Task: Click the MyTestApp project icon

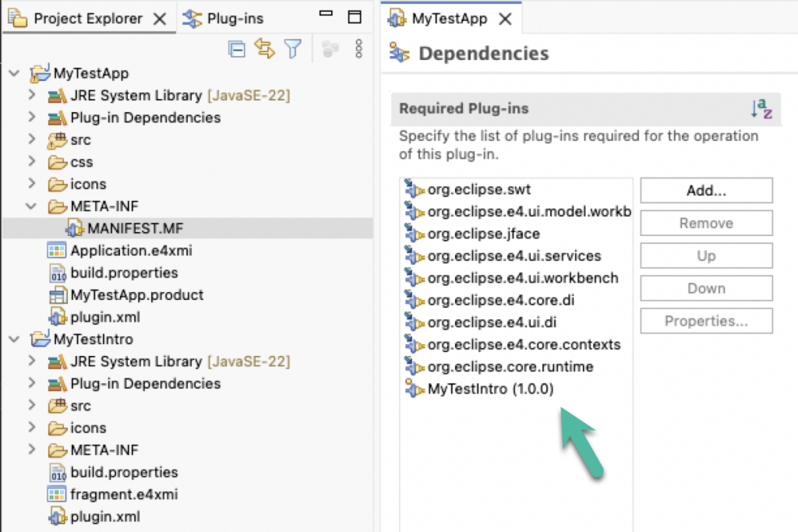Action: pos(41,72)
